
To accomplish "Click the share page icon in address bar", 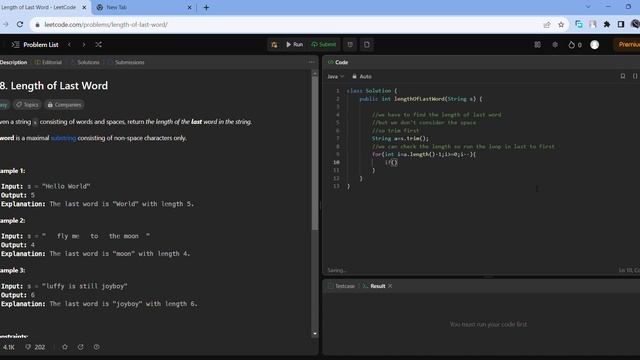I will point(547,24).
